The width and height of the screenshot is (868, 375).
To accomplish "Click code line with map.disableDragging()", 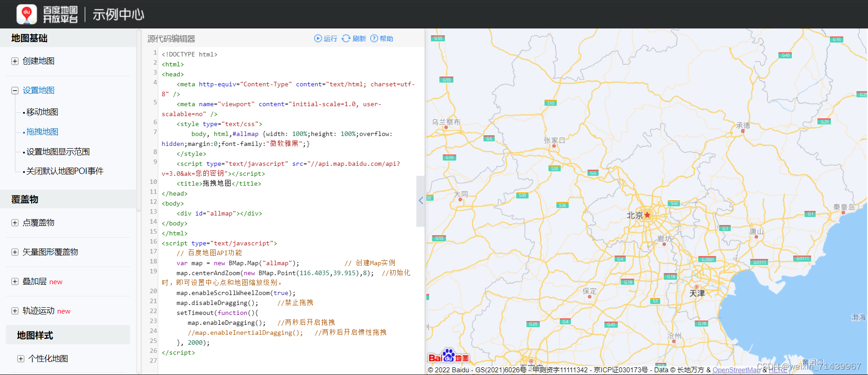I will (245, 303).
